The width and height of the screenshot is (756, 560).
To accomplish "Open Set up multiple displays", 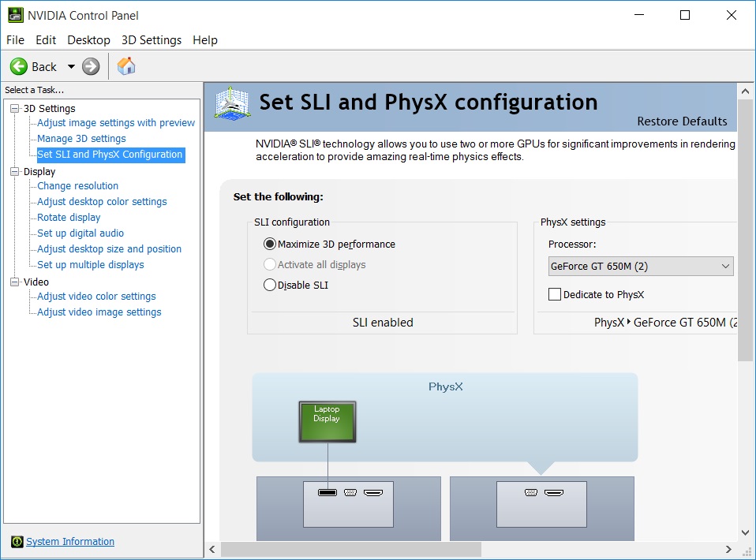I will click(91, 265).
